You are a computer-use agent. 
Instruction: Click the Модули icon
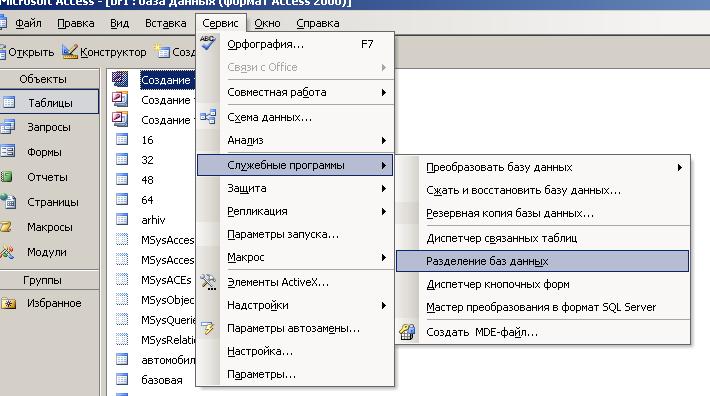coord(7,251)
